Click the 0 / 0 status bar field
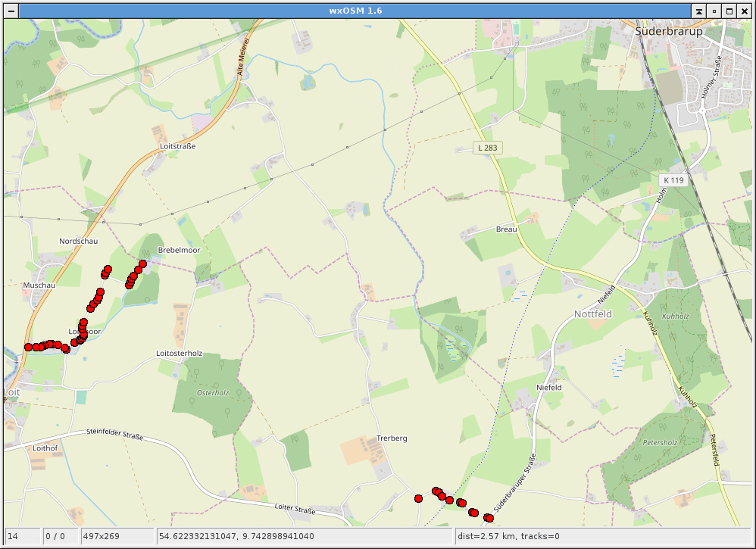 (61, 537)
